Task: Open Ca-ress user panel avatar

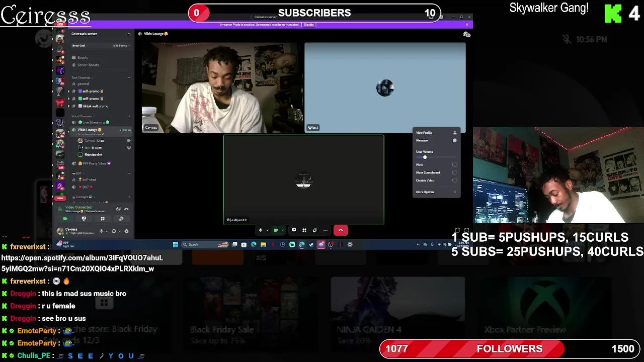Action: tap(60, 231)
